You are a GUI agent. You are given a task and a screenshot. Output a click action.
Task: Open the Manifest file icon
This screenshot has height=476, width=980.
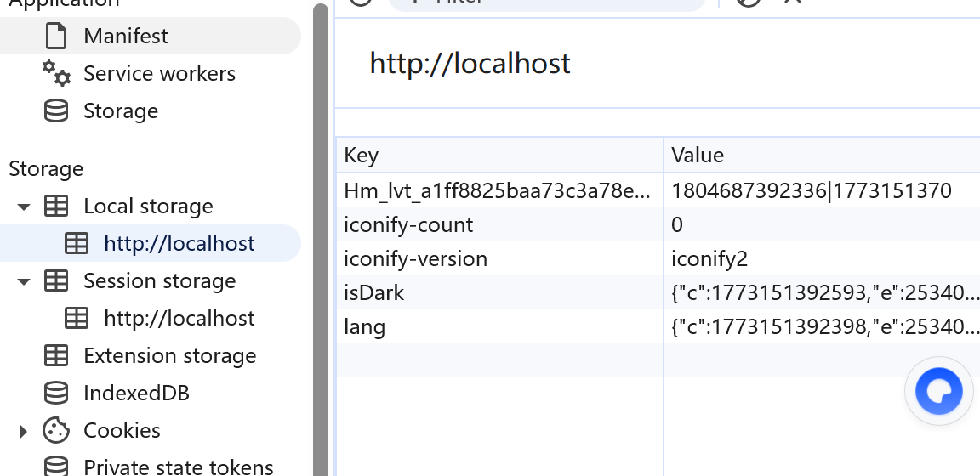click(x=56, y=37)
